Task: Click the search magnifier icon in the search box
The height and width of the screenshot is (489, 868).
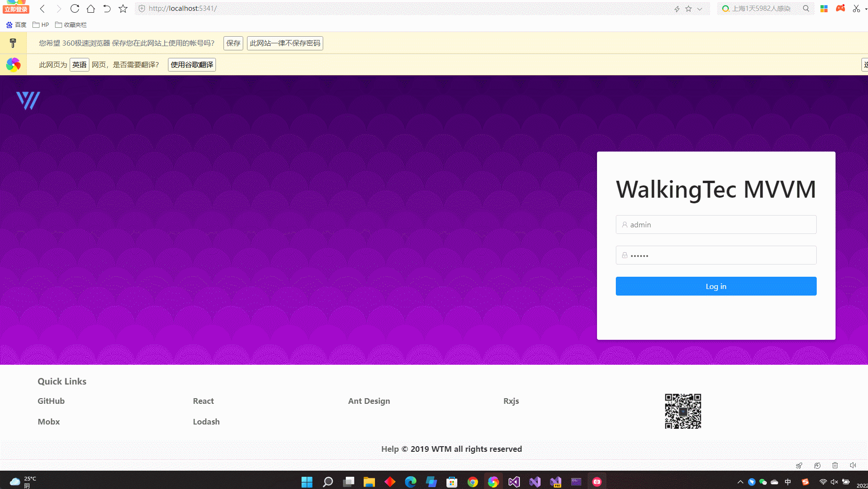Action: [806, 8]
